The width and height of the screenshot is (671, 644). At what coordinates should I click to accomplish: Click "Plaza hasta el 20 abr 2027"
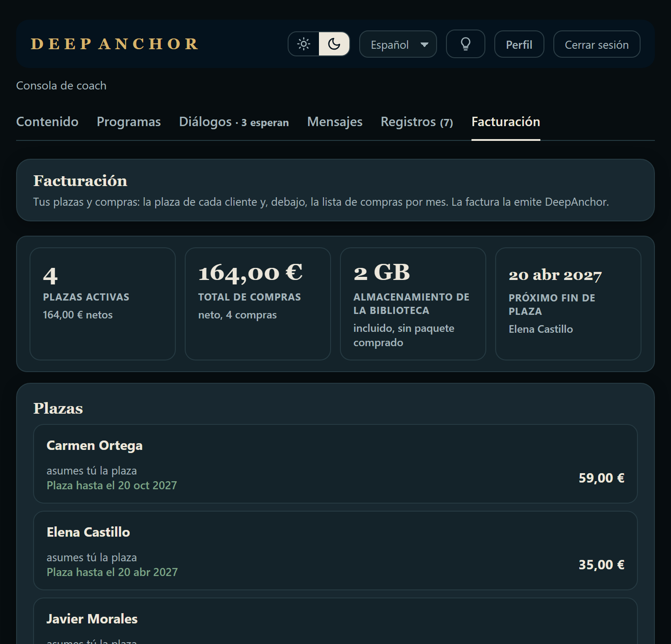112,572
